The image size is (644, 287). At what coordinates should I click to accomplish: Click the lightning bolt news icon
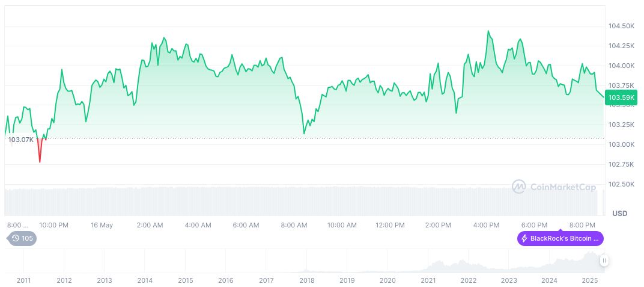point(524,239)
